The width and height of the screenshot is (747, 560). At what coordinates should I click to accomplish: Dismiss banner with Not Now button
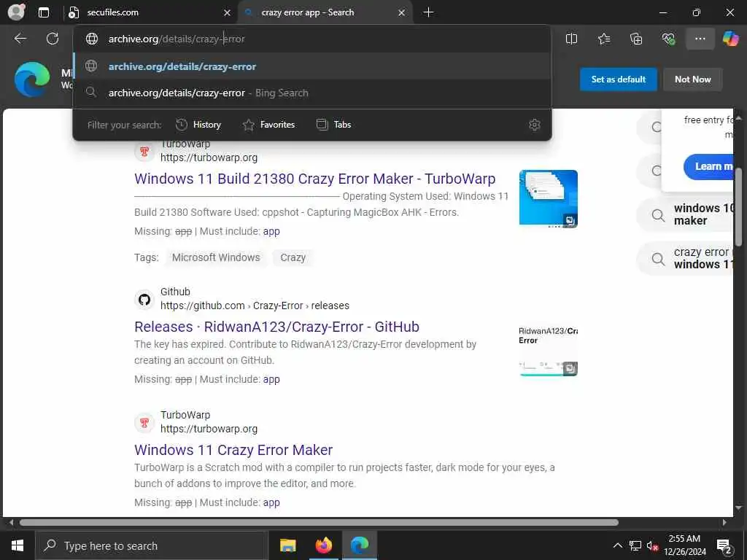coord(693,79)
